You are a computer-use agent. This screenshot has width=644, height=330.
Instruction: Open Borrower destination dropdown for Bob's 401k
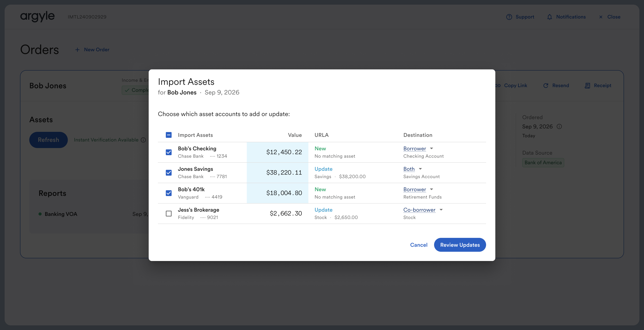(418, 189)
